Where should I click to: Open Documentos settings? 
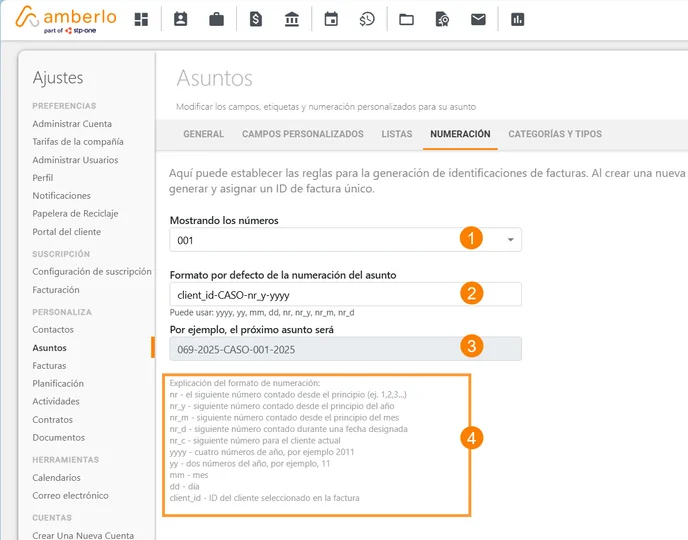pyautogui.click(x=58, y=438)
